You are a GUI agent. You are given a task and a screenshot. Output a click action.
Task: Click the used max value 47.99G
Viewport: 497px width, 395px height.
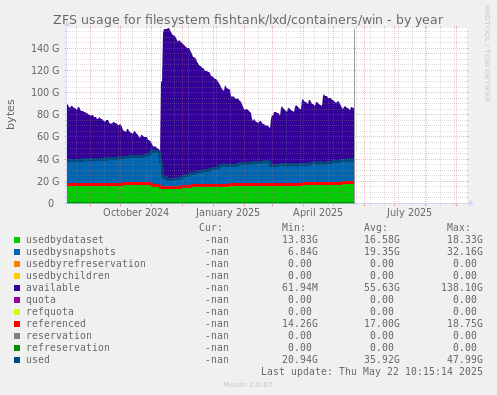pyautogui.click(x=465, y=360)
